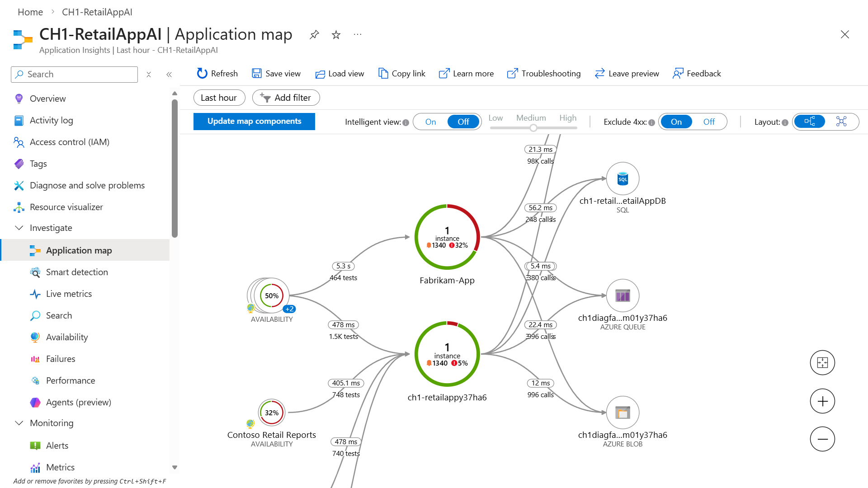Select the Live metrics sidebar icon

tap(36, 294)
